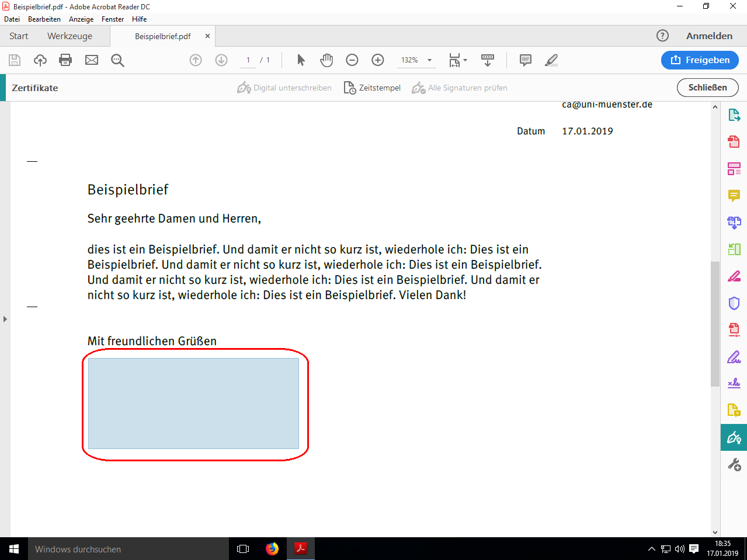Open the fit page options dropdown
Viewport: 747px width, 560px height.
pos(458,60)
